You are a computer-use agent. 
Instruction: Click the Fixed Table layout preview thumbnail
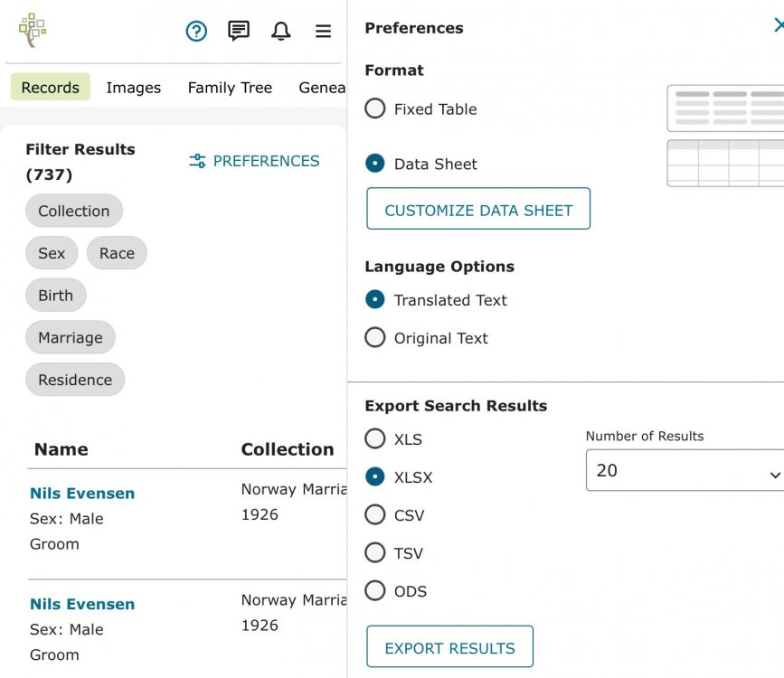pos(725,108)
